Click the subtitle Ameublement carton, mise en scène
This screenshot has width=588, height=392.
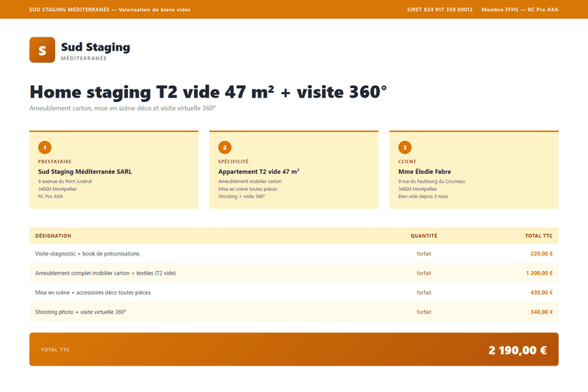(122, 108)
